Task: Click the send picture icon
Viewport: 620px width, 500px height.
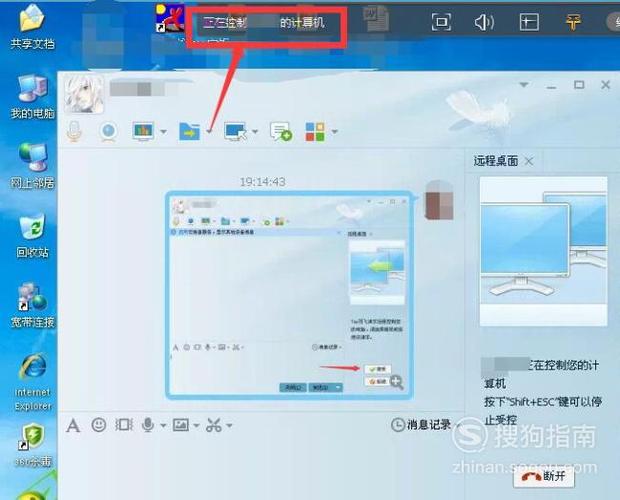Action: 181,425
